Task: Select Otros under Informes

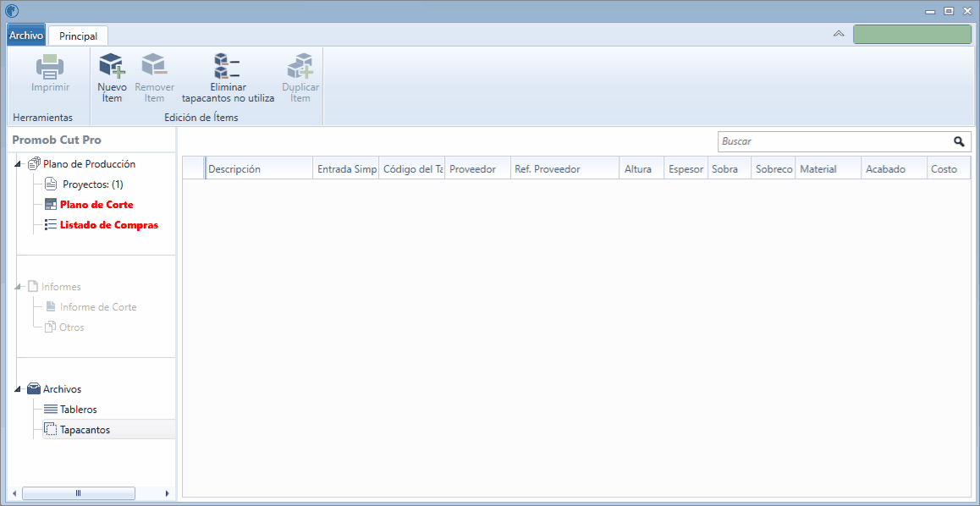Action: point(71,327)
